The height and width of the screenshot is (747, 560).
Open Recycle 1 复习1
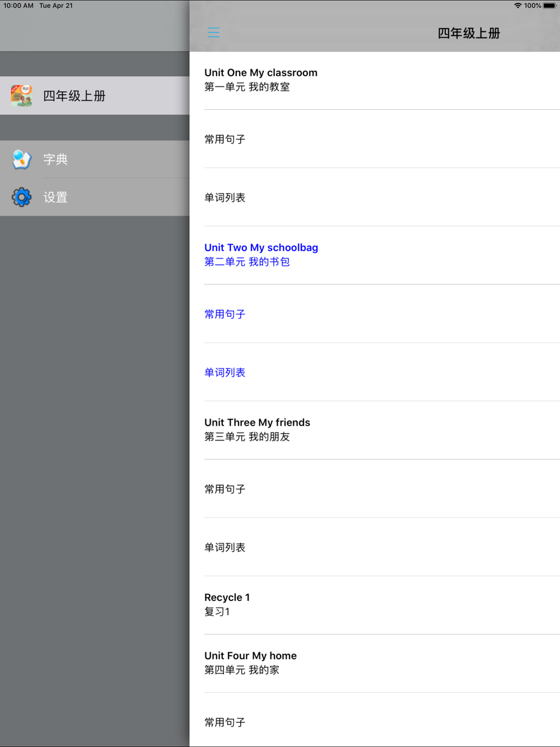(x=375, y=605)
